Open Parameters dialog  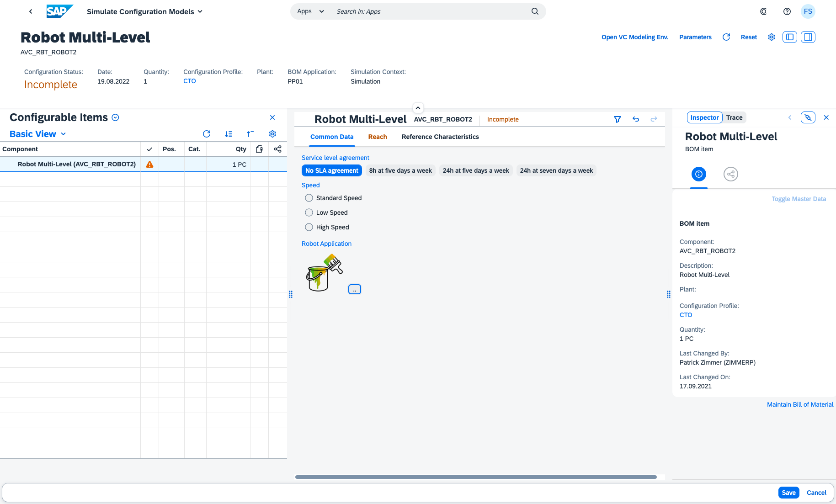pyautogui.click(x=695, y=37)
